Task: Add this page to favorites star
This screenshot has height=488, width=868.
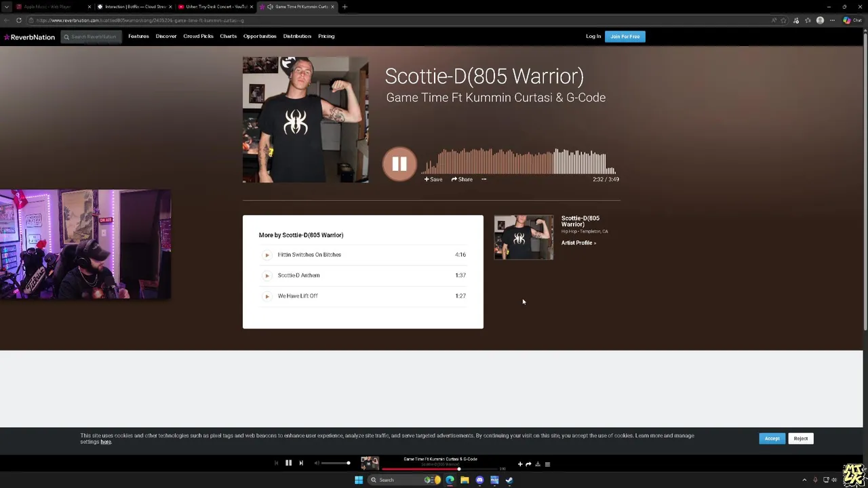Action: tap(783, 20)
